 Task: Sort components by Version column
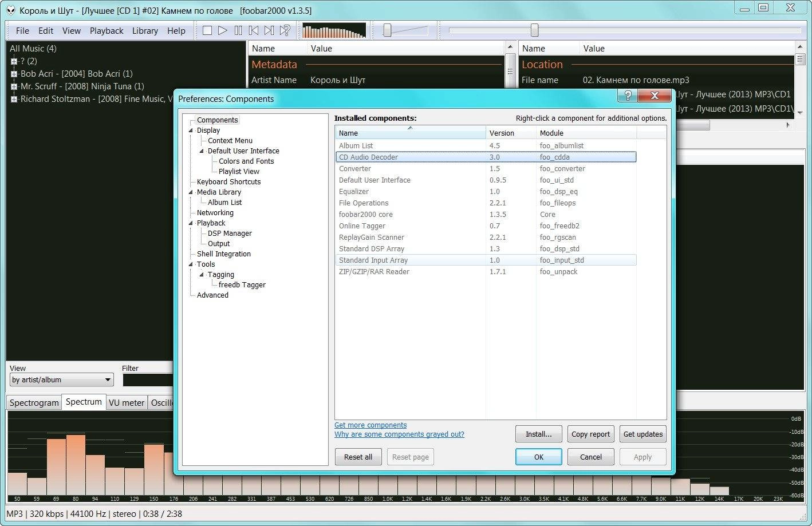tap(511, 133)
